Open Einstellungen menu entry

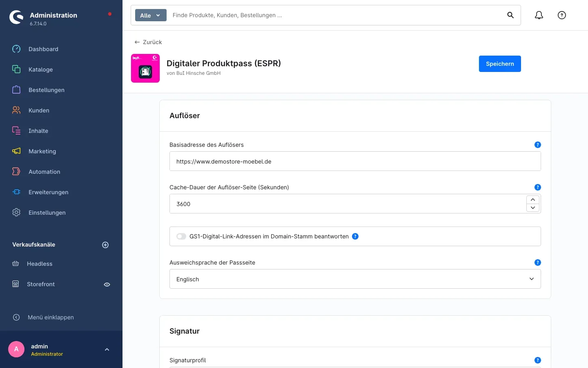47,213
